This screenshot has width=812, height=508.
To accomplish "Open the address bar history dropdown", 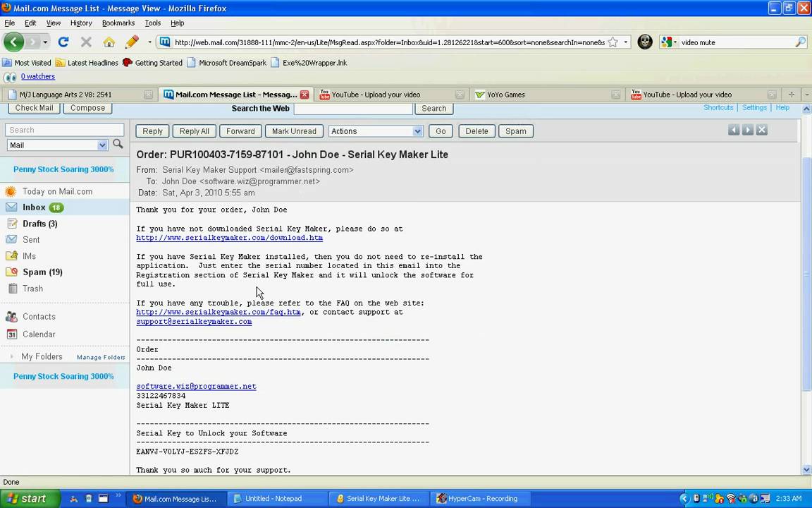I will click(626, 42).
